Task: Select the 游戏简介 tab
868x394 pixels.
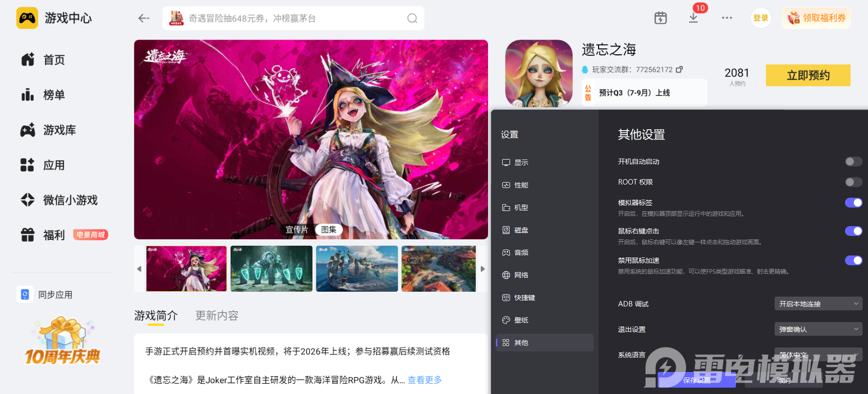Action: pyautogui.click(x=156, y=316)
